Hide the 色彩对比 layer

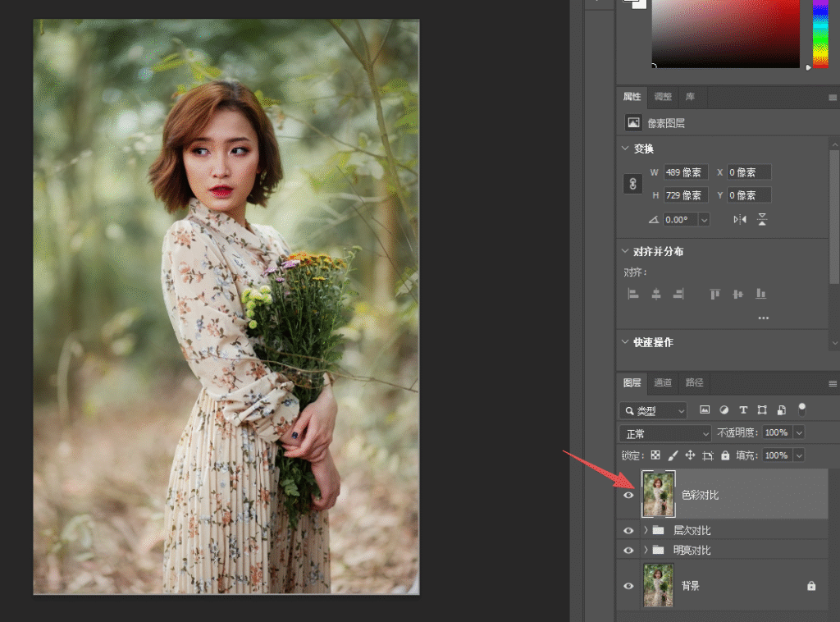click(629, 495)
